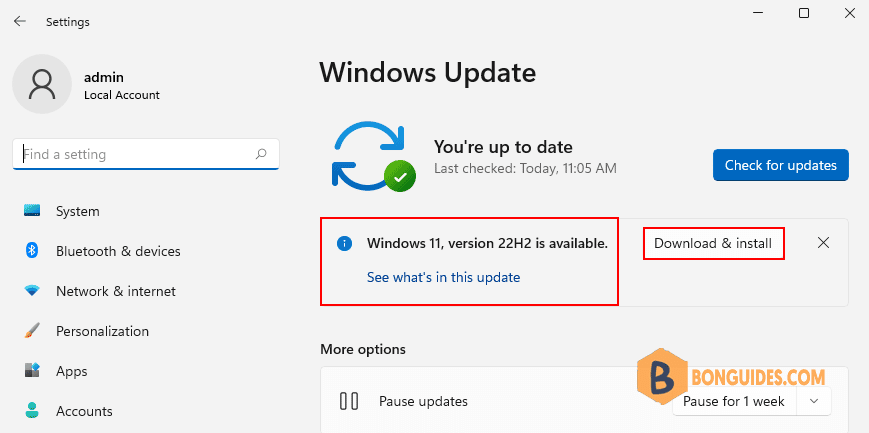
Task: Click the pause icon beside Pause updates
Action: click(349, 401)
